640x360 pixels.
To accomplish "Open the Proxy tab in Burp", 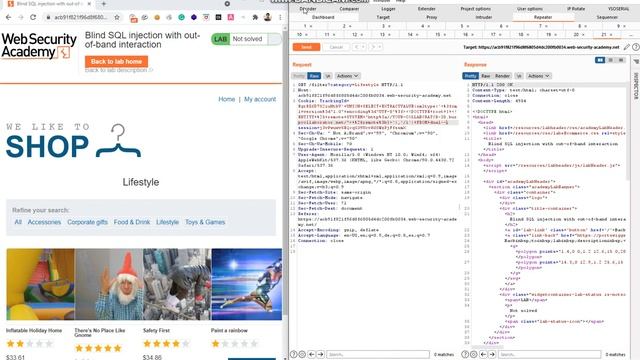I will click(x=431, y=17).
